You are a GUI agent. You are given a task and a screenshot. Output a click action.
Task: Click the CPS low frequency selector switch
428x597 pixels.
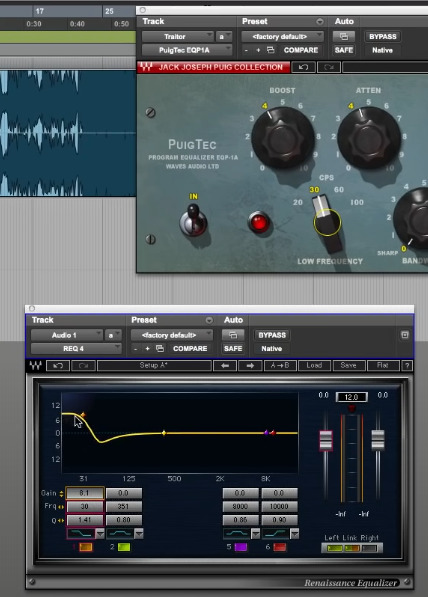click(327, 222)
